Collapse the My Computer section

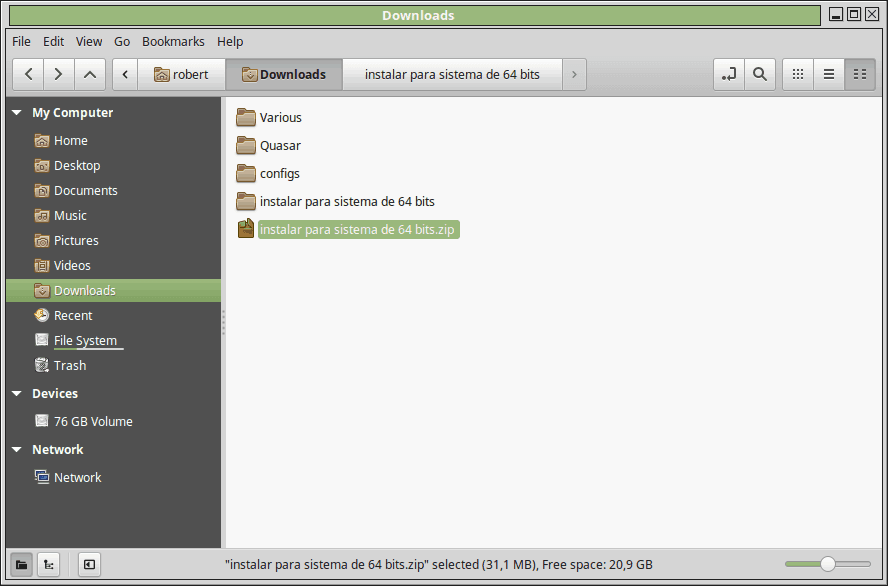(17, 113)
